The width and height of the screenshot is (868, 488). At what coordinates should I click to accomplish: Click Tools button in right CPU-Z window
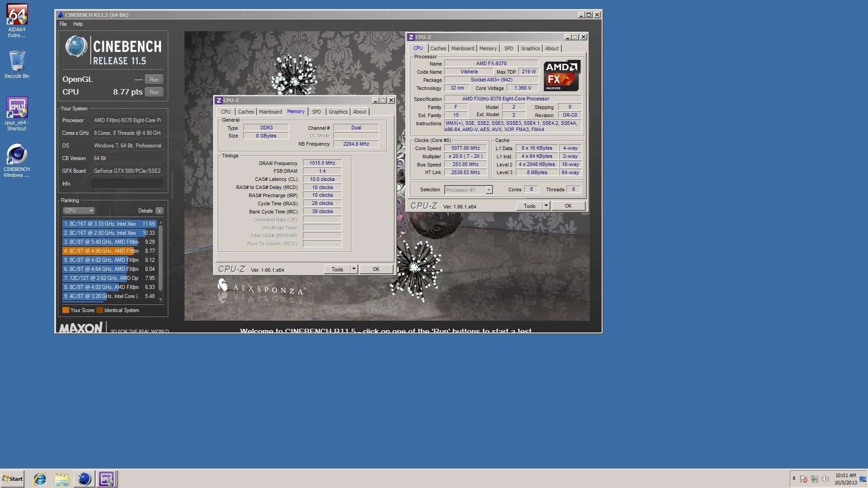[530, 206]
